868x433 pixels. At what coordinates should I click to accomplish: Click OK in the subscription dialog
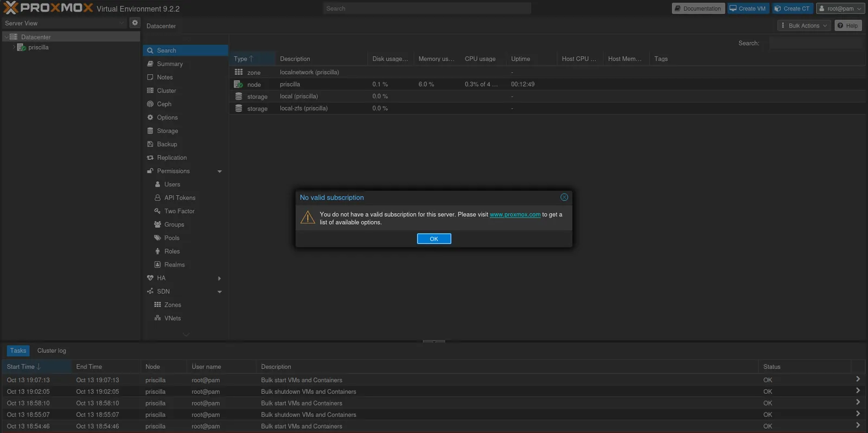coord(434,239)
